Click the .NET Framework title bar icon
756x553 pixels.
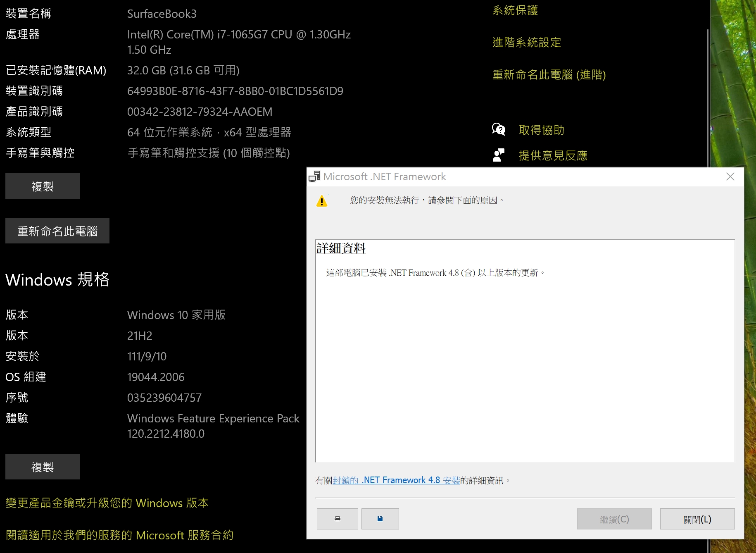pyautogui.click(x=314, y=176)
